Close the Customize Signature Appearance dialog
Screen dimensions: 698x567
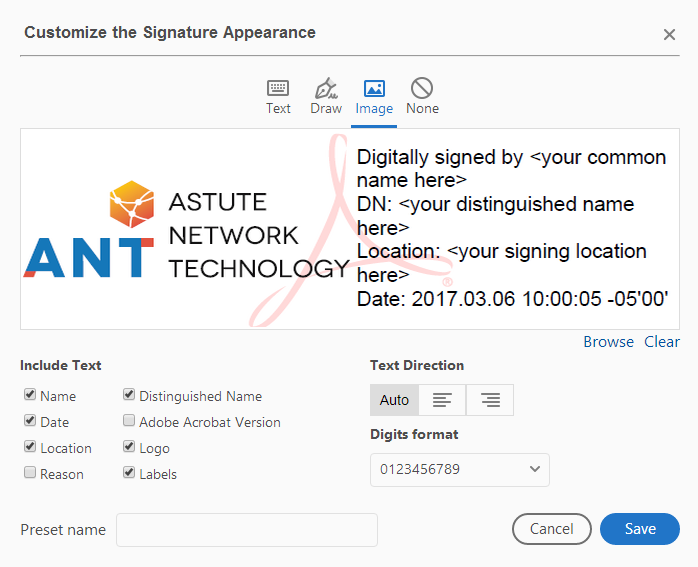[x=669, y=35]
